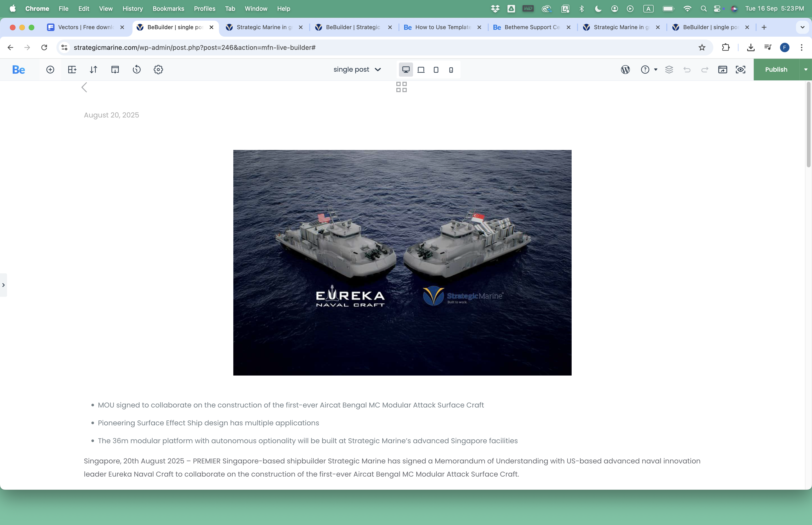This screenshot has width=812, height=525.
Task: Open the Bookmarks menu
Action: click(x=168, y=8)
